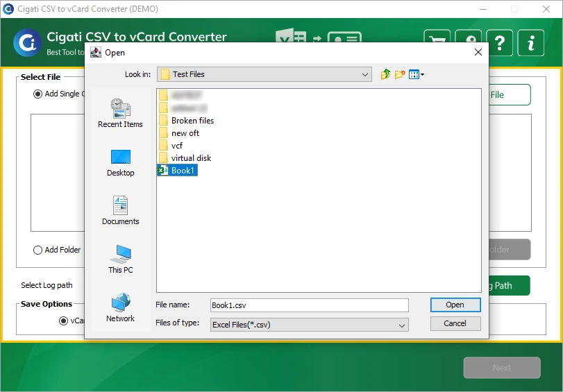The image size is (563, 392).
Task: Open the view menu icon
Action: click(x=417, y=74)
